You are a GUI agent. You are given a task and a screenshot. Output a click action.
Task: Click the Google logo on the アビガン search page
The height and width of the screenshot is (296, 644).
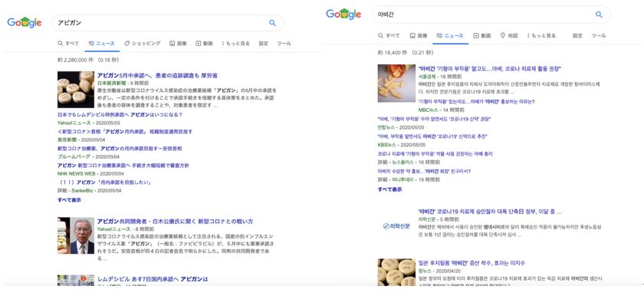[x=25, y=22]
